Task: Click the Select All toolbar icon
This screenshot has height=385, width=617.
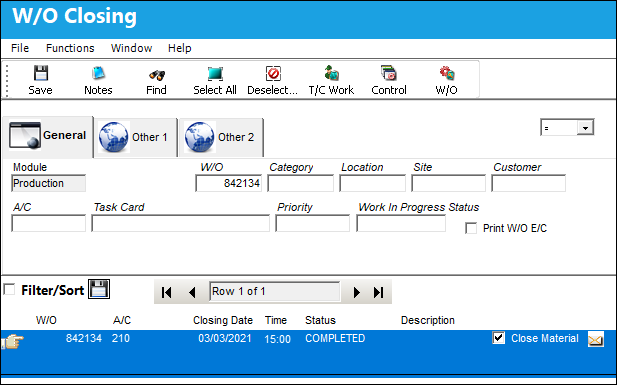Action: pos(215,74)
